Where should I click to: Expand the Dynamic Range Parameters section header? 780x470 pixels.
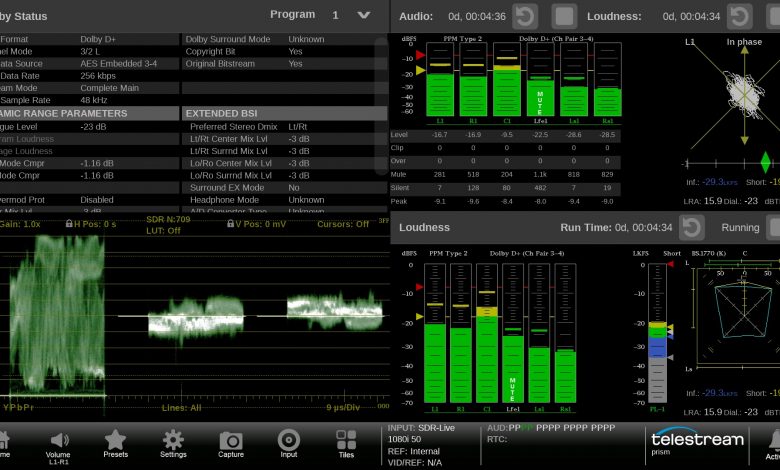90,114
